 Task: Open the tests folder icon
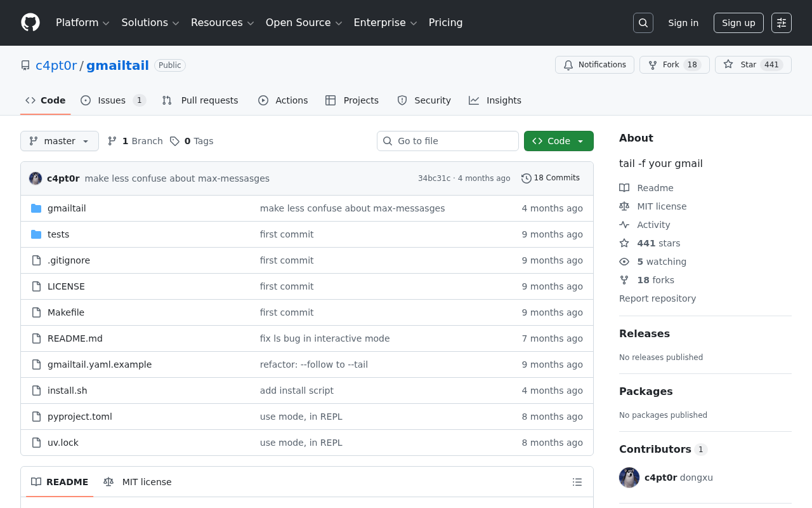[x=36, y=234]
